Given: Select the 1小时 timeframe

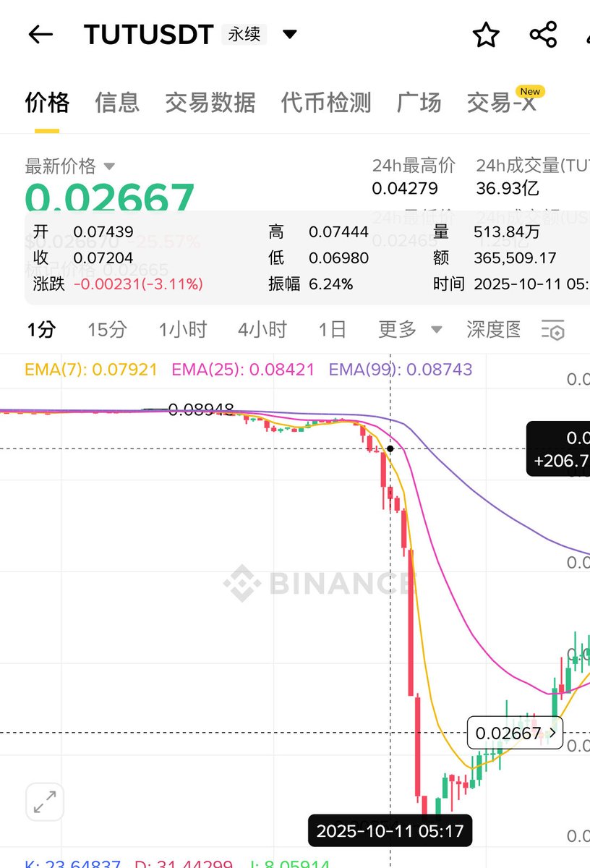Looking at the screenshot, I should point(183,330).
